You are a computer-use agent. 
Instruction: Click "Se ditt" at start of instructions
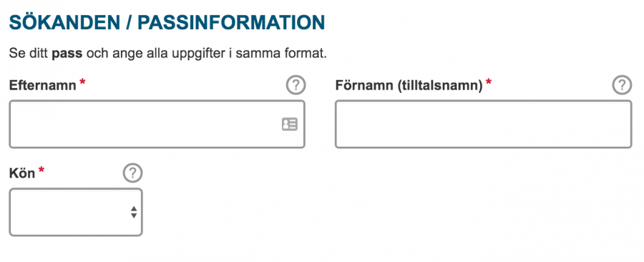pos(28,54)
